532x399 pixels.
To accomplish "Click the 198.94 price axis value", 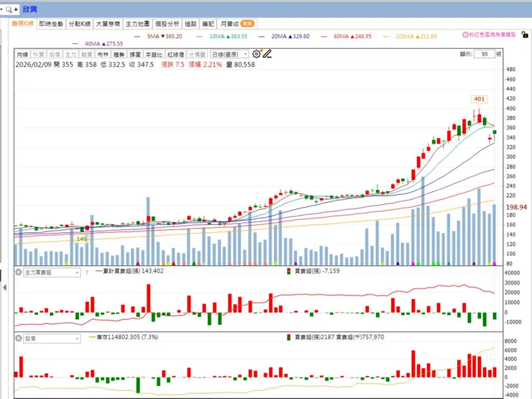I will pyautogui.click(x=516, y=207).
